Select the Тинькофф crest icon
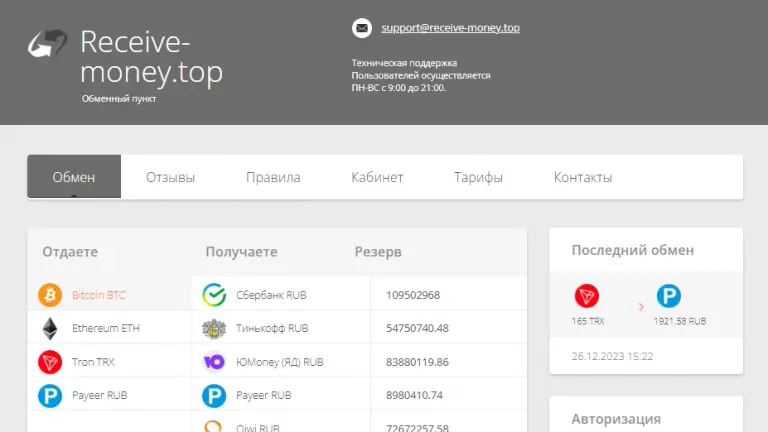Image resolution: width=768 pixels, height=432 pixels. 214,328
